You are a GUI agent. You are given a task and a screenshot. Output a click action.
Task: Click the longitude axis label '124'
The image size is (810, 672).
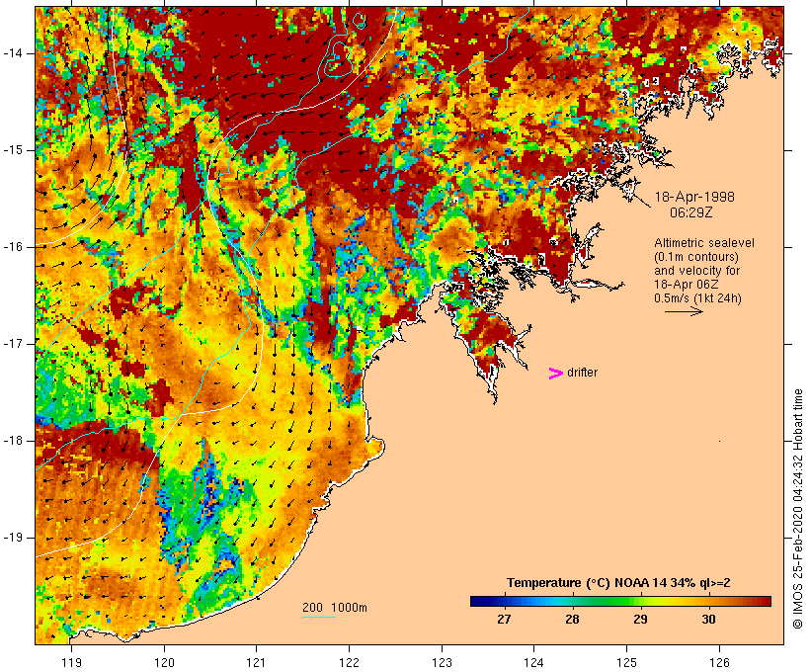(x=534, y=662)
